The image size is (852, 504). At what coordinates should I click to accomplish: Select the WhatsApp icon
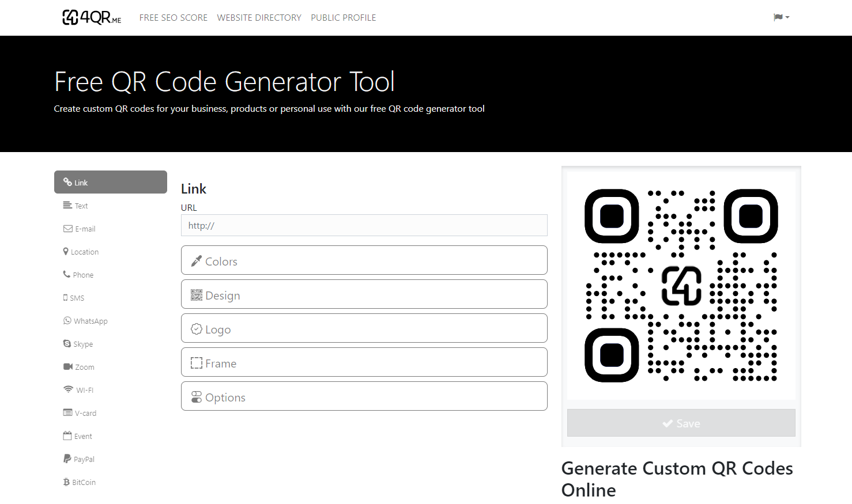(x=67, y=320)
